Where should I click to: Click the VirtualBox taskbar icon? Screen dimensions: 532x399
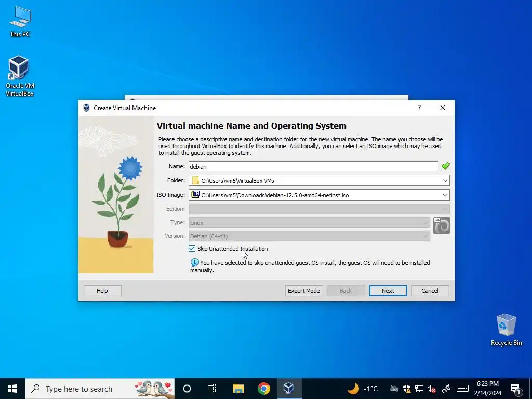tap(289, 389)
